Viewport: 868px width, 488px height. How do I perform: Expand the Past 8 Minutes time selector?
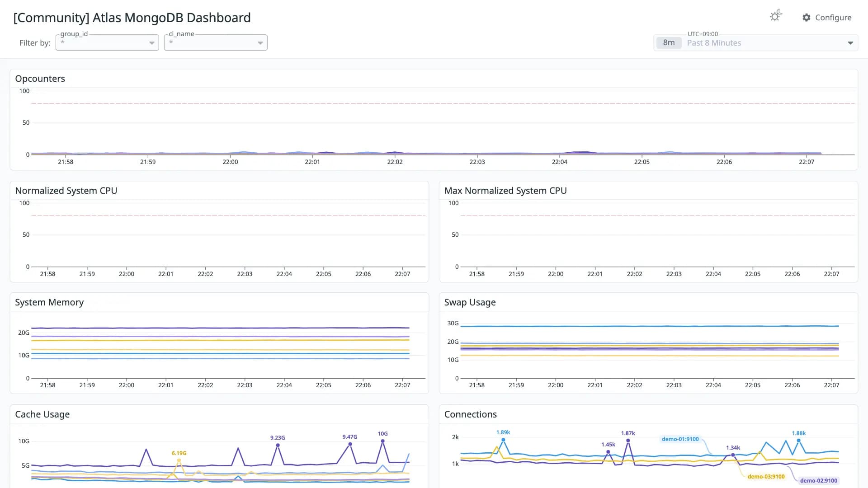pos(755,43)
